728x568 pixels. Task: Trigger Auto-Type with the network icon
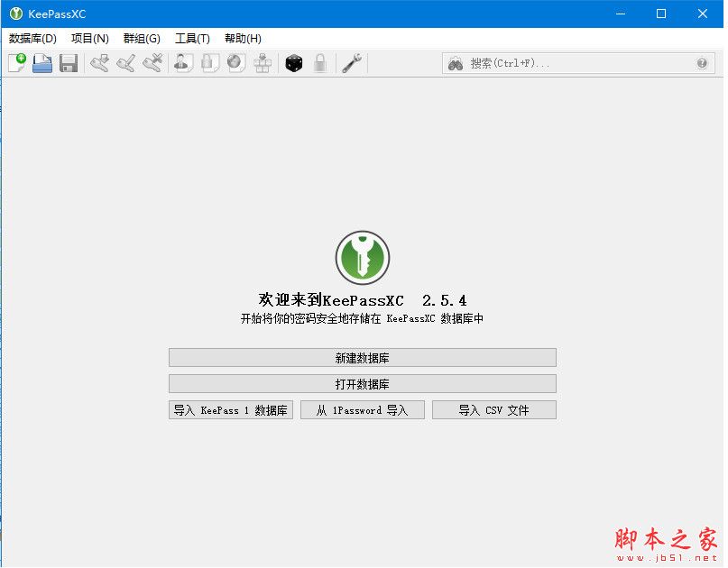[262, 63]
